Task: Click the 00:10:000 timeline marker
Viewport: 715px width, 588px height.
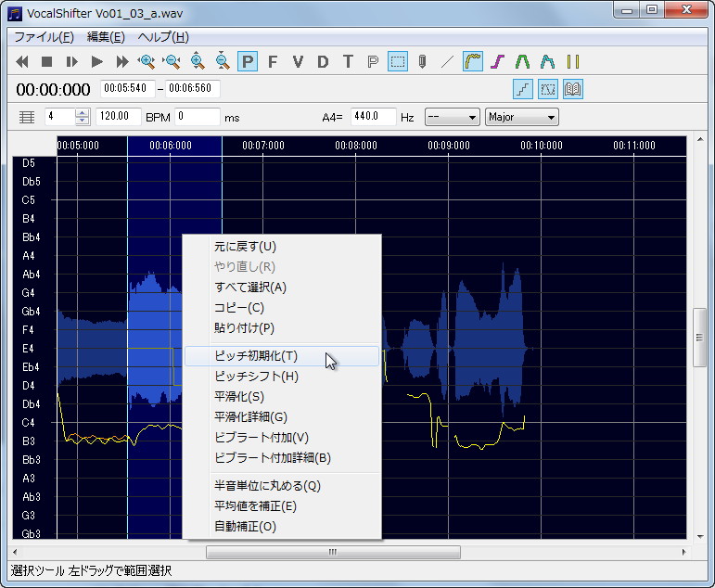Action: pos(542,146)
